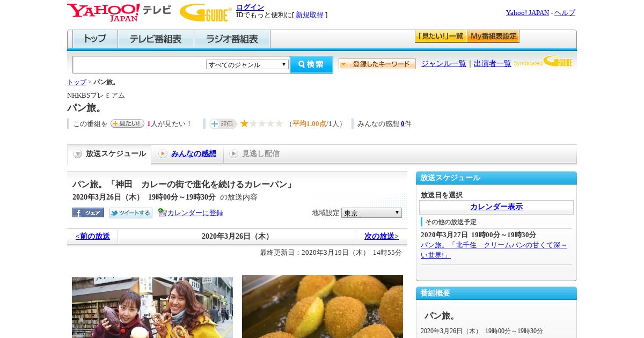Click the 平均1.00点 rating text
This screenshot has width=644, height=338.
click(x=309, y=123)
